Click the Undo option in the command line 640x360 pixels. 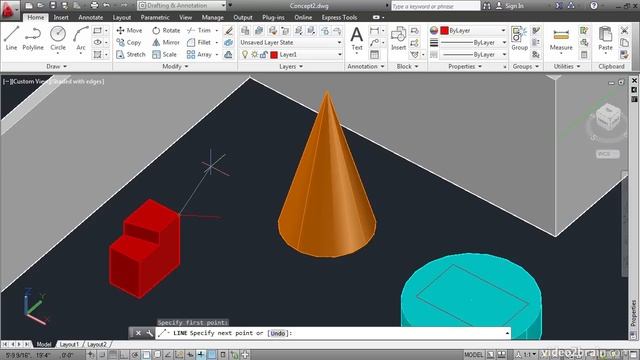coord(278,333)
